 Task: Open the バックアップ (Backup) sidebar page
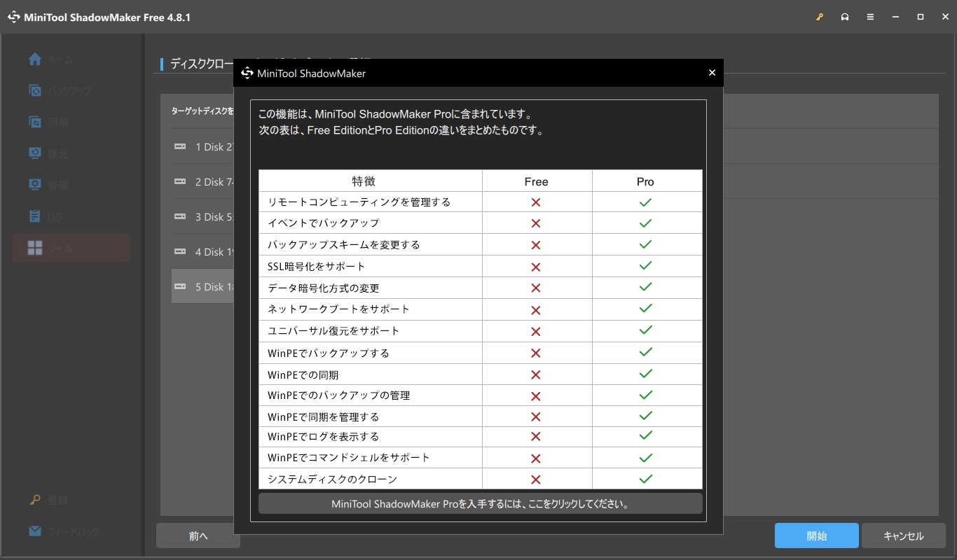point(71,91)
